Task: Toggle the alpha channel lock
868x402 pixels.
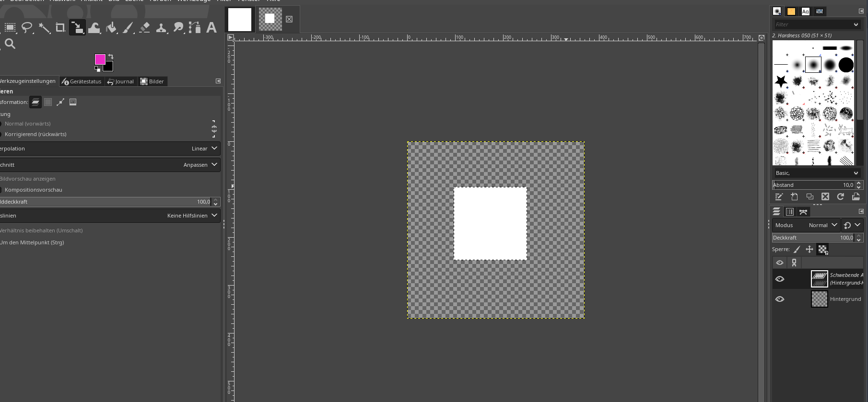Action: [x=823, y=249]
